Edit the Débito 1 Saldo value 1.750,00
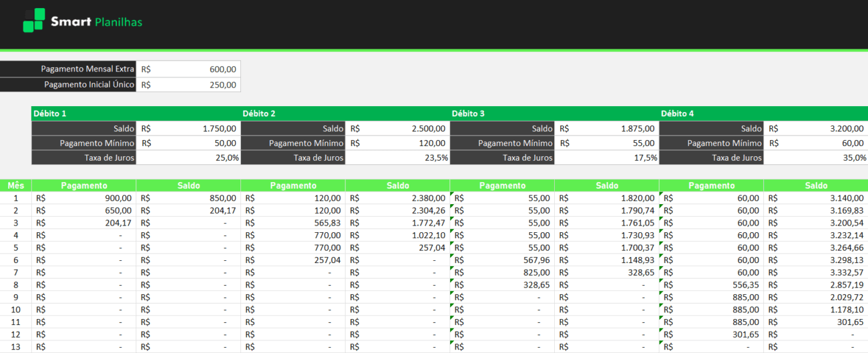868x353 pixels. 188,129
